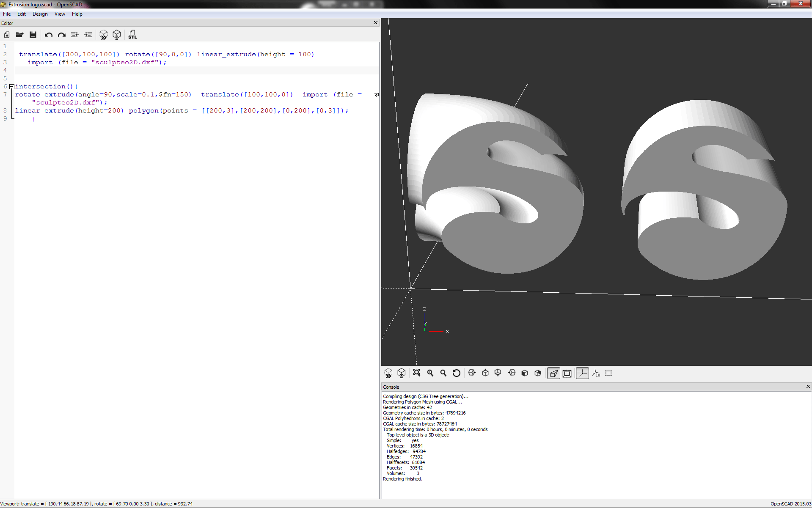The height and width of the screenshot is (508, 812).
Task: Click the polygon keyword on line 8
Action: [x=143, y=110]
